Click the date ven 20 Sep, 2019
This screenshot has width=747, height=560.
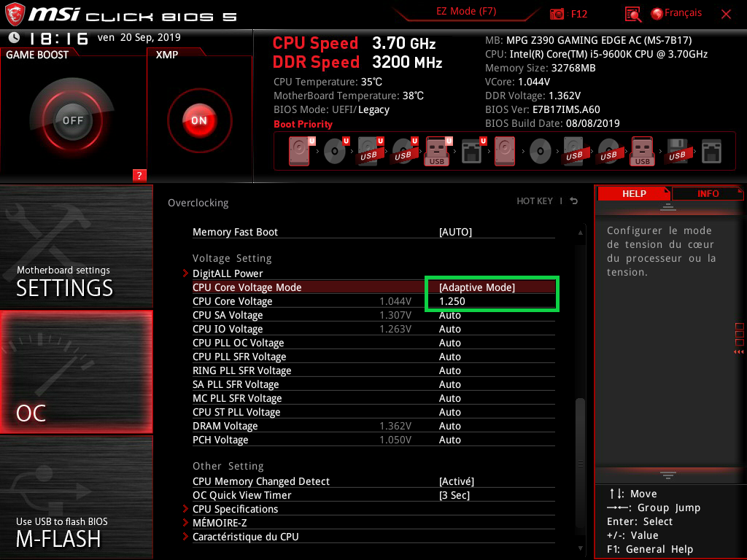[x=139, y=37]
